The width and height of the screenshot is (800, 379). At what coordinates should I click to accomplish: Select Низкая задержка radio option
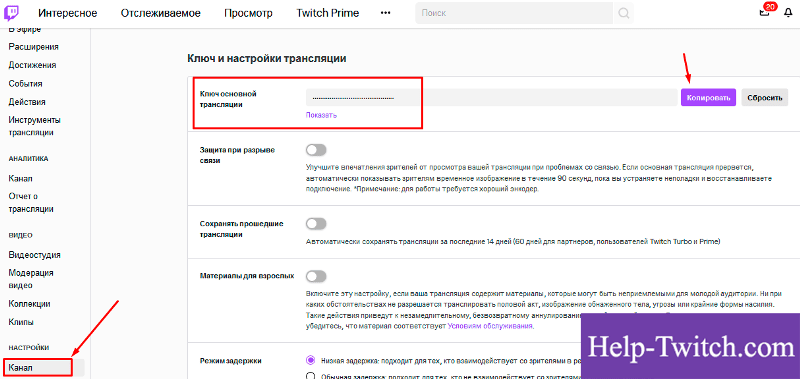310,360
